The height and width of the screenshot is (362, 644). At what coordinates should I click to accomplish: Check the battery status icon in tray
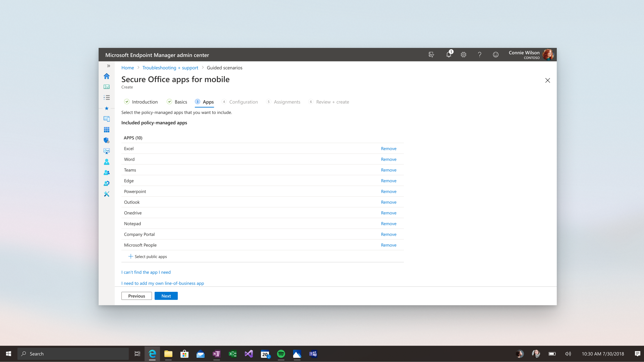552,354
